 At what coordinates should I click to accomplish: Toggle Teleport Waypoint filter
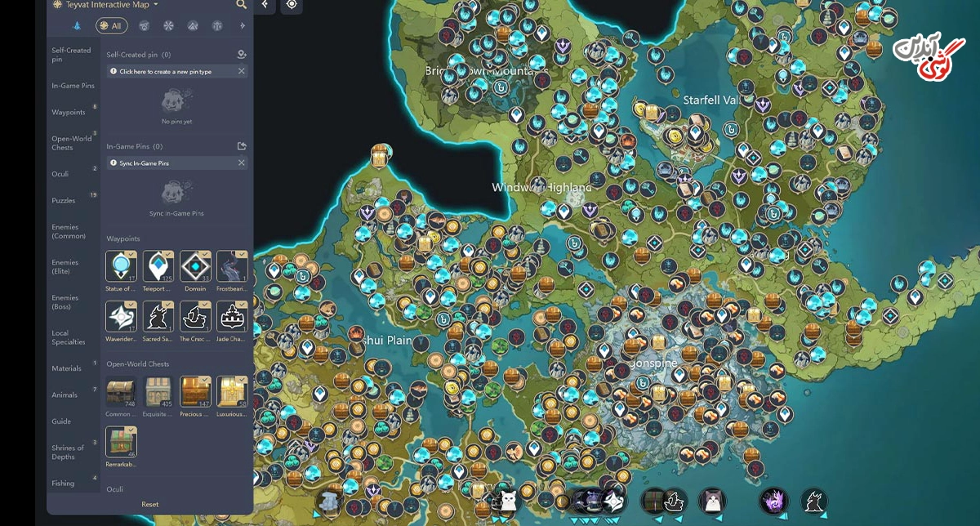click(x=158, y=266)
